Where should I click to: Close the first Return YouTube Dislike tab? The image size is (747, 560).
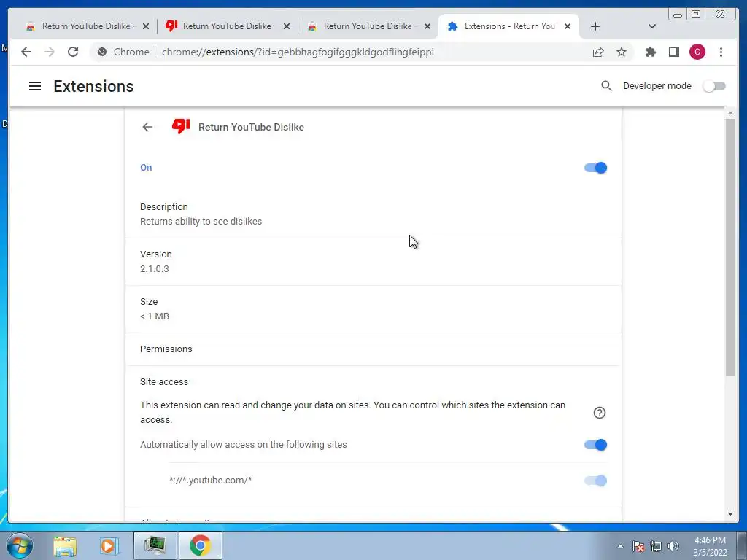click(146, 27)
